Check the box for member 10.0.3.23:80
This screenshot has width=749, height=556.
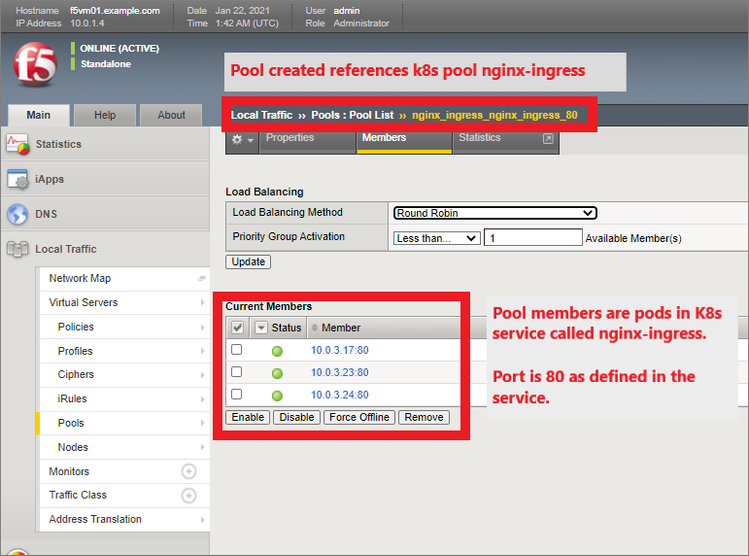pos(236,372)
